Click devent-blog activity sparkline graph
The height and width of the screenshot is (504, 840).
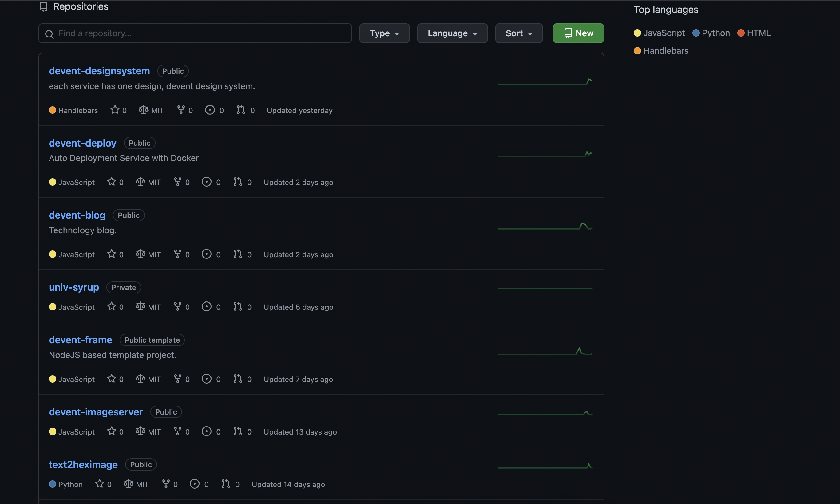[545, 227]
